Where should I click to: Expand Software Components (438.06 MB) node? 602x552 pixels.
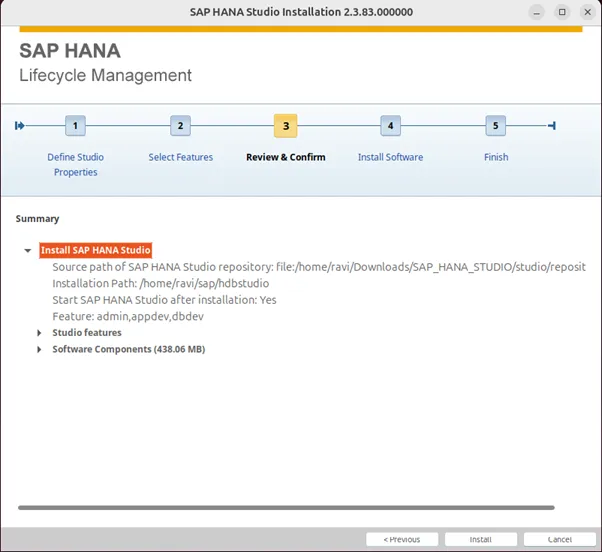(39, 349)
